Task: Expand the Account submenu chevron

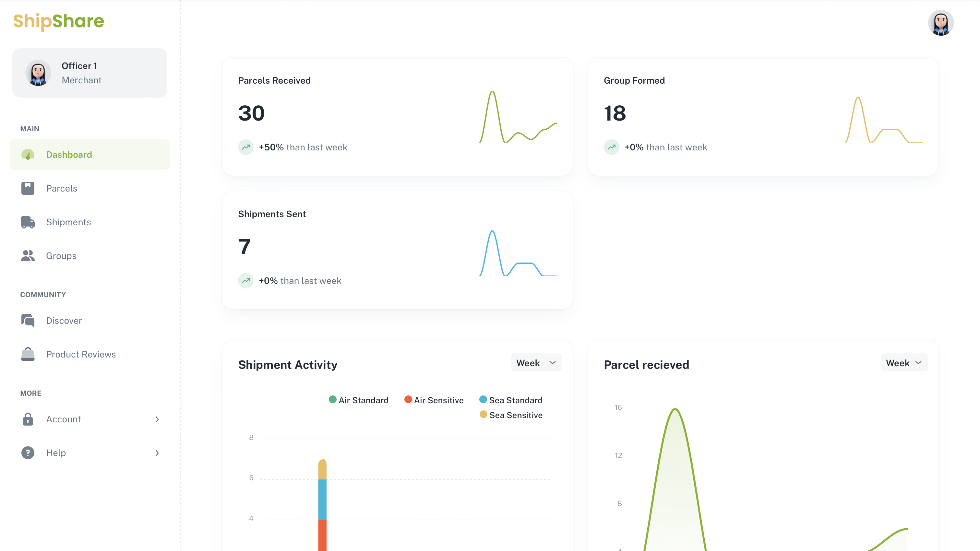Action: coord(157,419)
